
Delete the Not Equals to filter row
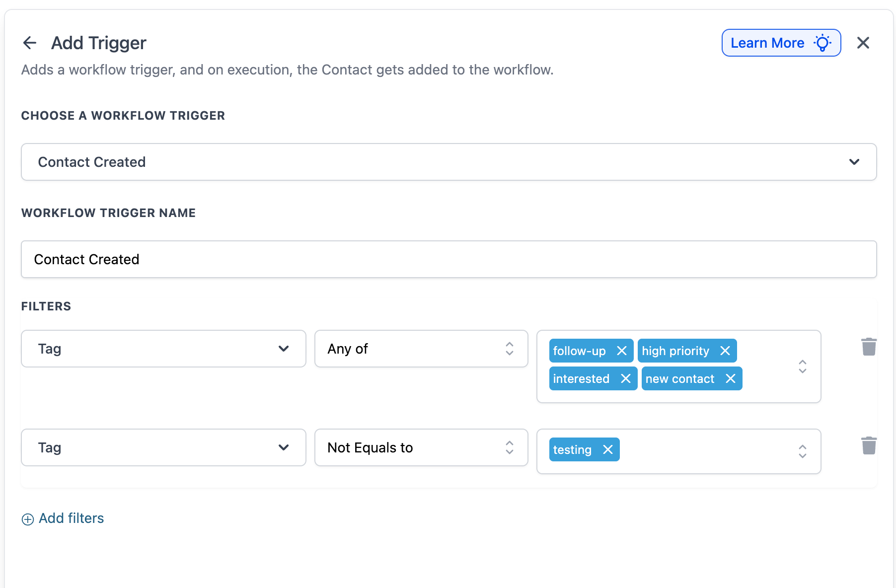(x=868, y=445)
